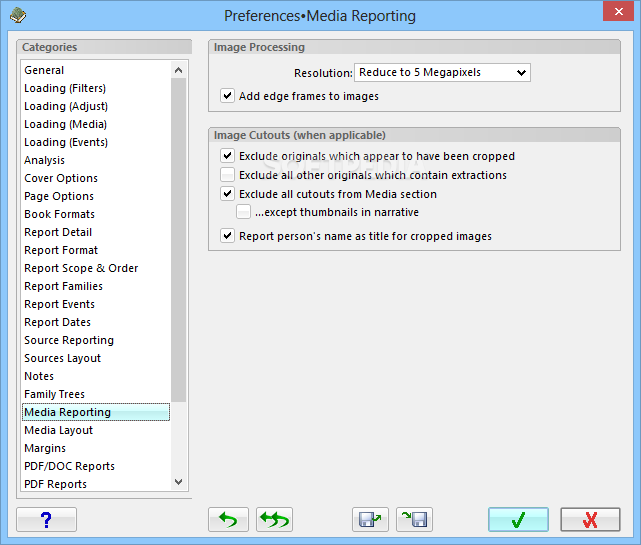Confirm preferences with the green checkmark button
641x545 pixels.
click(518, 519)
